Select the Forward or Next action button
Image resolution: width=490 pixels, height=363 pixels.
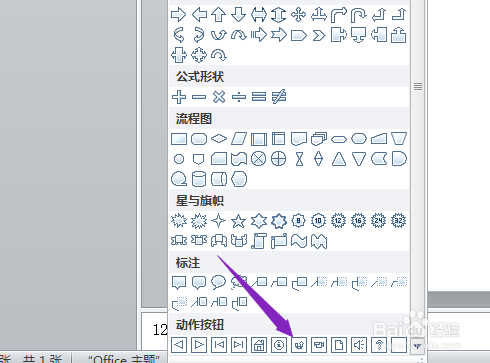199,345
